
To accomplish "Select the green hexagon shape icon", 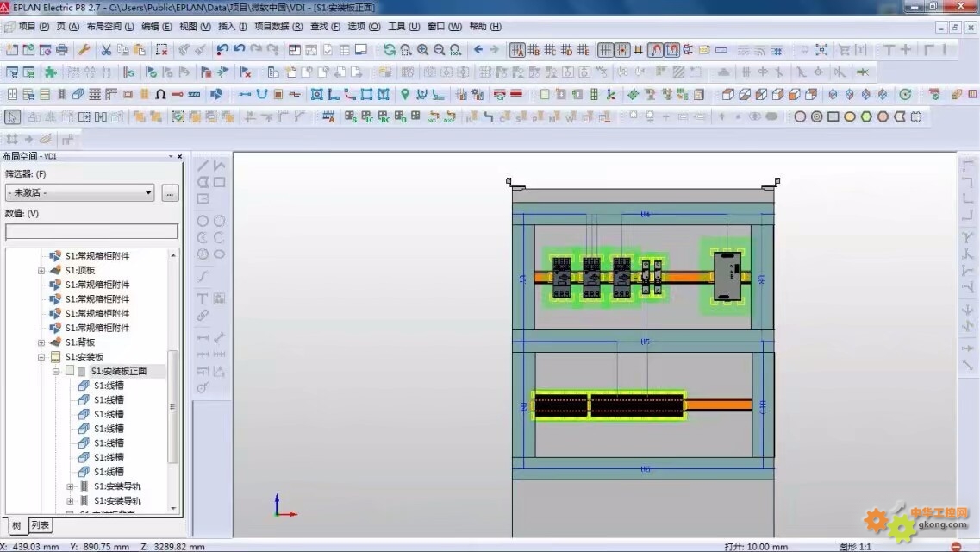I will (866, 117).
